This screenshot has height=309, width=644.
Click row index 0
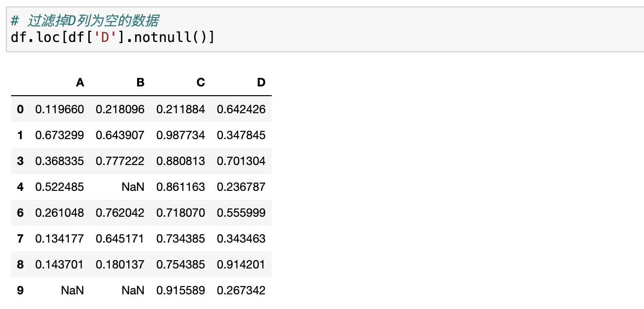(20, 109)
